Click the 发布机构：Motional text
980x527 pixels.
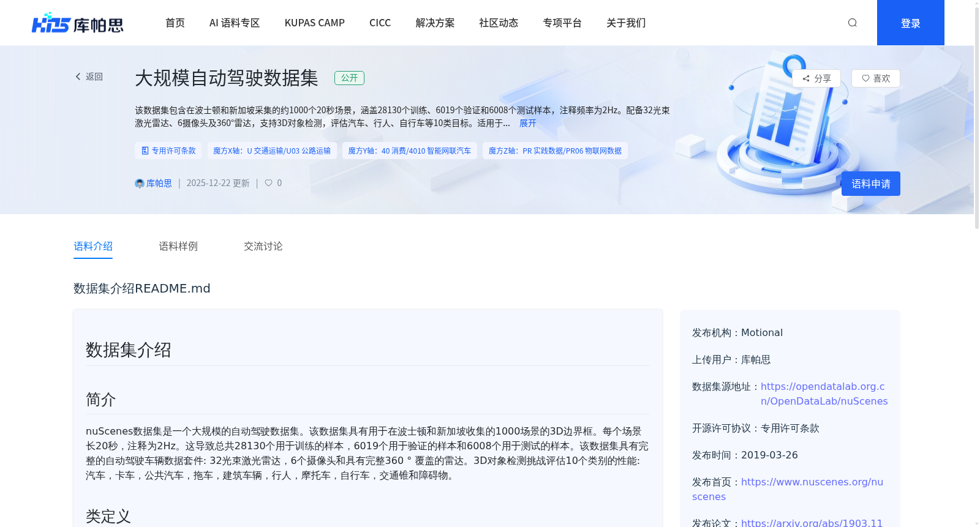(x=737, y=332)
